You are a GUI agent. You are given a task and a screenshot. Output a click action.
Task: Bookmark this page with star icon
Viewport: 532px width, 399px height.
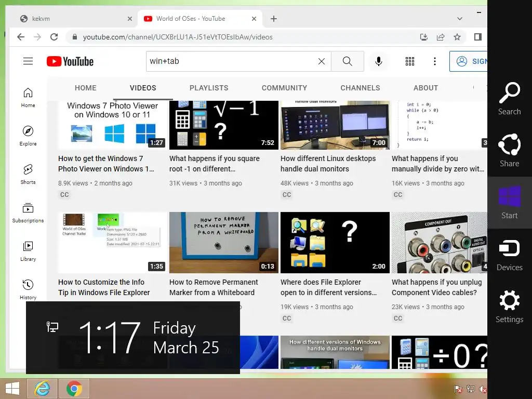pyautogui.click(x=457, y=37)
